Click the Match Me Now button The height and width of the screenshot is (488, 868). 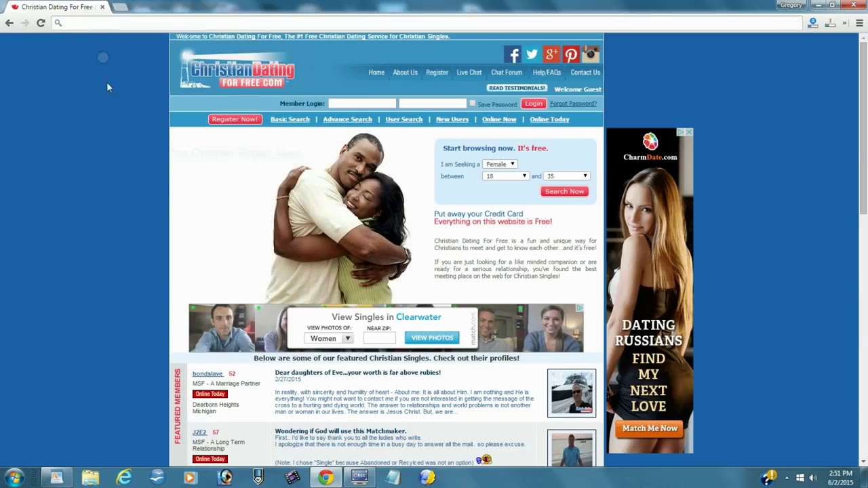(650, 428)
